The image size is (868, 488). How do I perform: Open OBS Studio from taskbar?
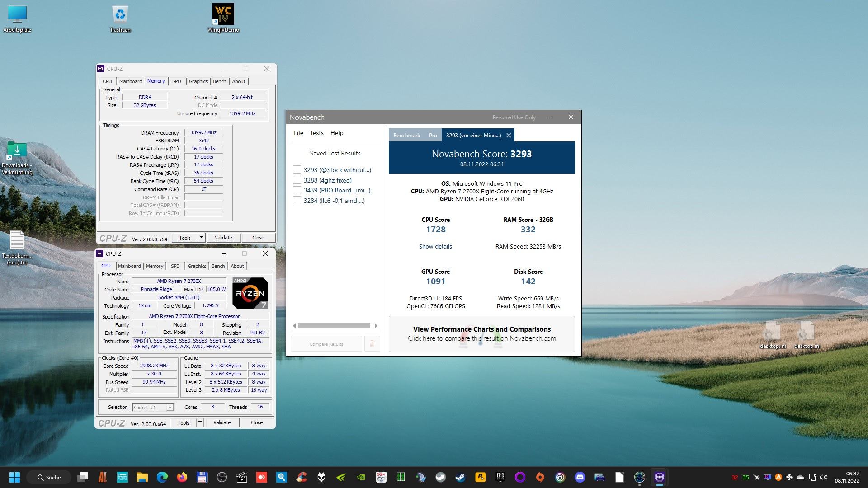tap(222, 477)
